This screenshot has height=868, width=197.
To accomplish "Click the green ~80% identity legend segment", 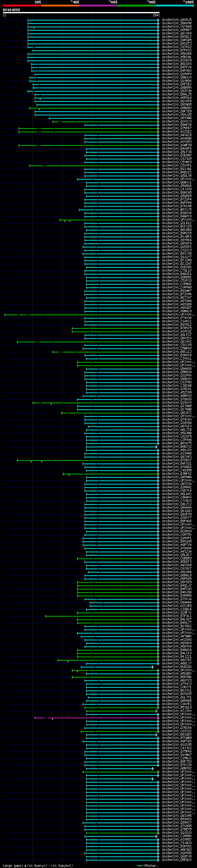I will [137, 6].
